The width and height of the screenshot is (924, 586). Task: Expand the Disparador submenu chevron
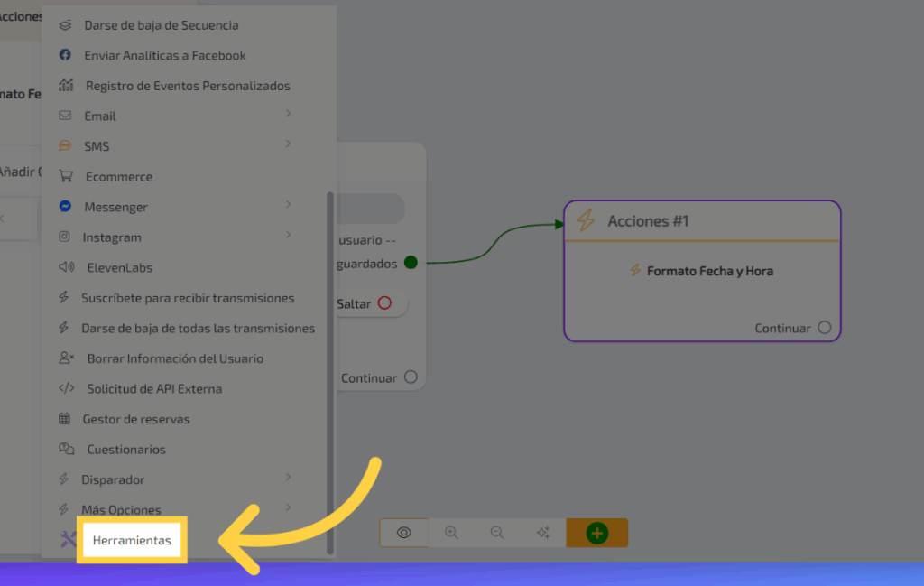pyautogui.click(x=288, y=477)
